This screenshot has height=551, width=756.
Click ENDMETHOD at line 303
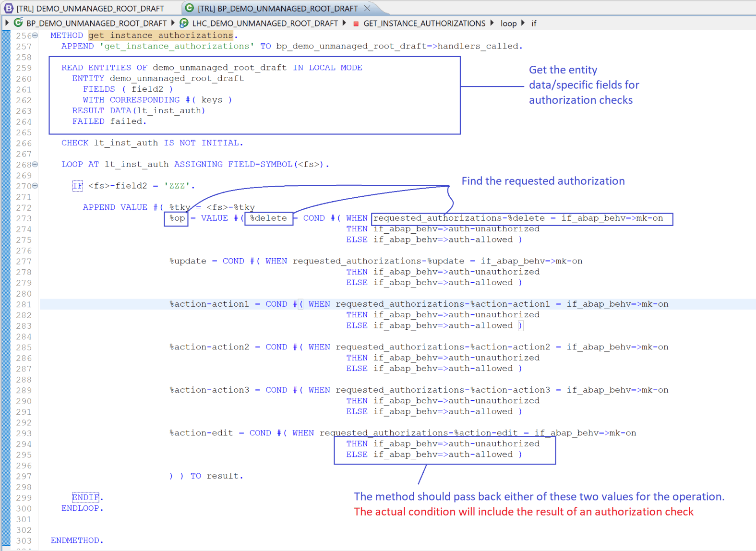pyautogui.click(x=77, y=540)
